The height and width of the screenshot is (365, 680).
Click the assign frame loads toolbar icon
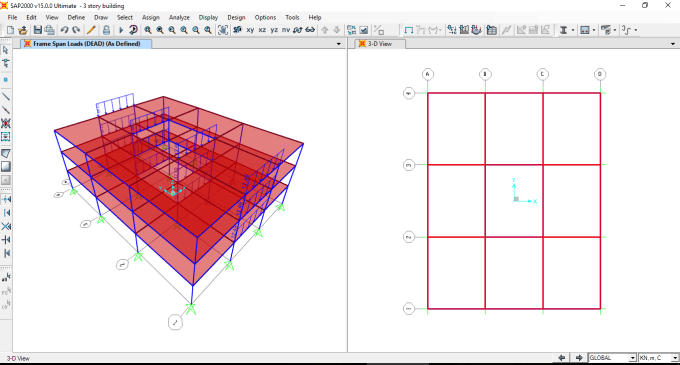(464, 30)
